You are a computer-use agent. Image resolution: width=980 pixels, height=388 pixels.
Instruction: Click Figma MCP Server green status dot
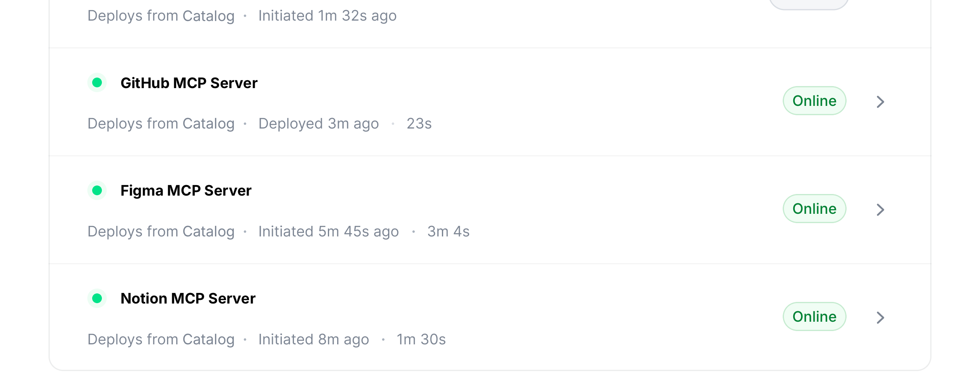[x=97, y=190]
